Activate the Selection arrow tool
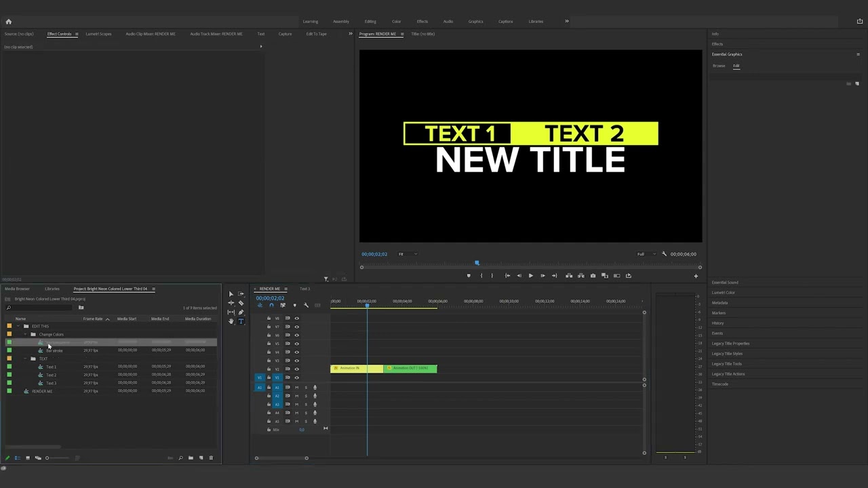 (231, 294)
